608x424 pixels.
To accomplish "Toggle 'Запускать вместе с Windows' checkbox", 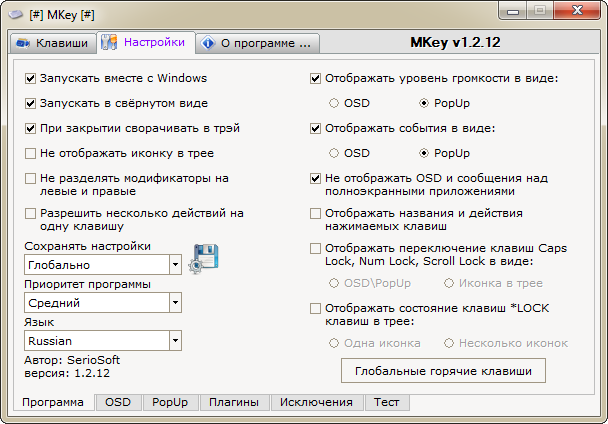I will (30, 78).
